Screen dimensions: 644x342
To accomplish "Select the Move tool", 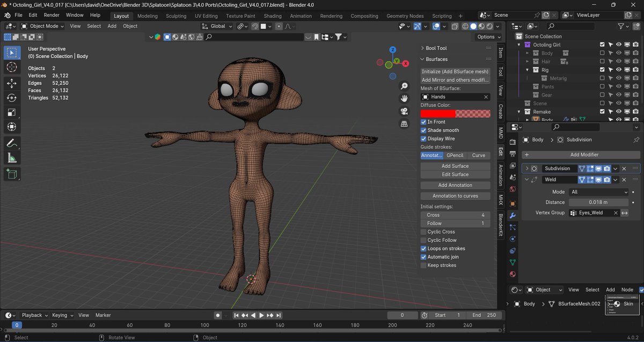I will (x=12, y=83).
